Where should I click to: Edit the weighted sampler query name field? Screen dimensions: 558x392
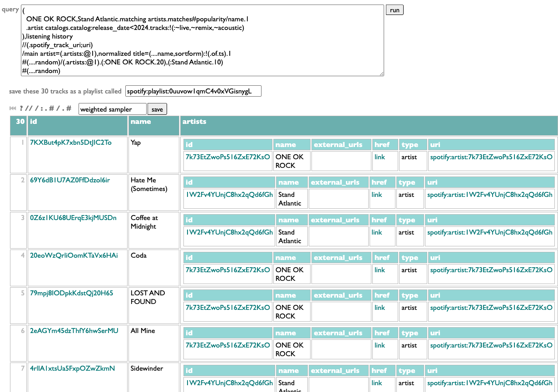(x=113, y=109)
